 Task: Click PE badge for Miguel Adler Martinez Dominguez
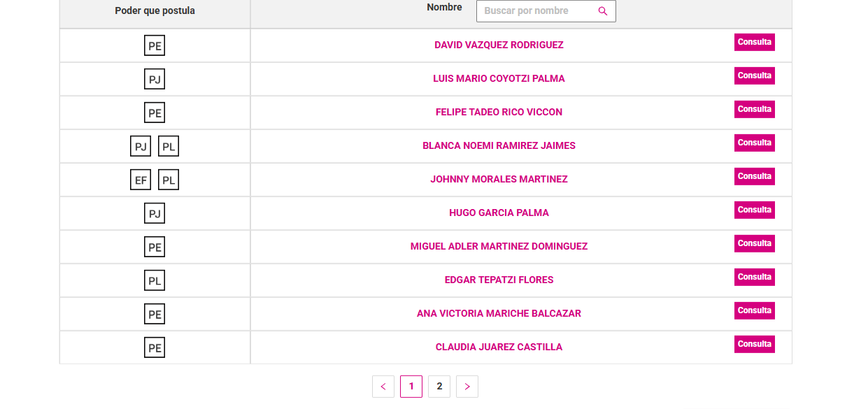point(155,247)
